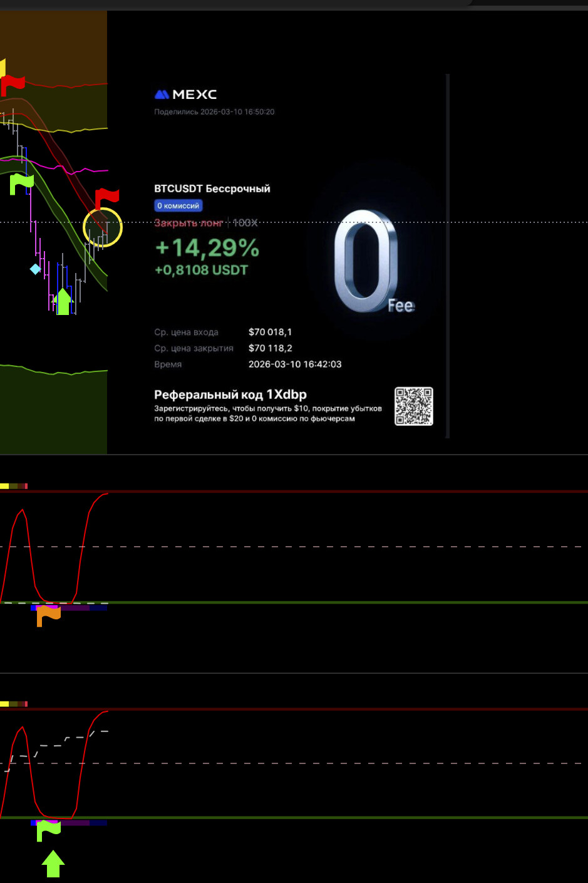The height and width of the screenshot is (883, 588).
Task: Click the MEXC logo on the share card
Action: point(185,95)
